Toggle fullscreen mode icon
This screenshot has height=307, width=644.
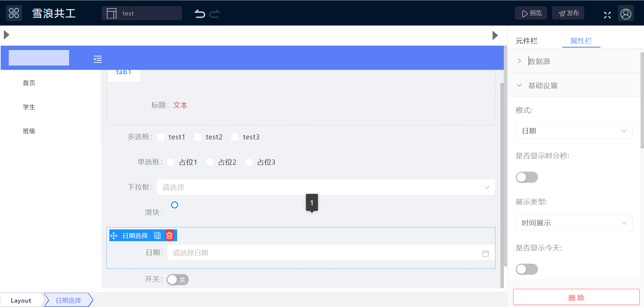[x=607, y=15]
